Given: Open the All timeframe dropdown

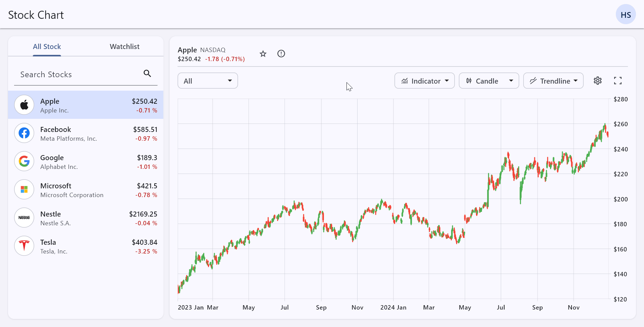Looking at the screenshot, I should pyautogui.click(x=208, y=81).
